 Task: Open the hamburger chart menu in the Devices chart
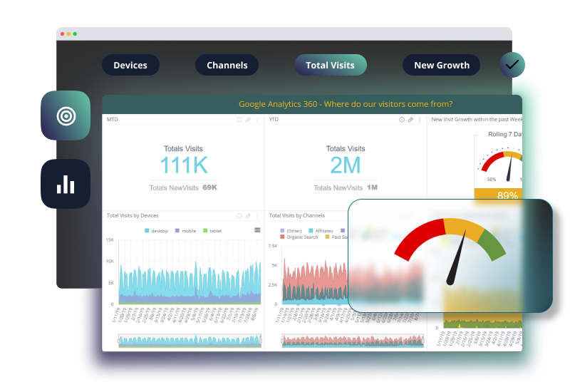[x=257, y=229]
